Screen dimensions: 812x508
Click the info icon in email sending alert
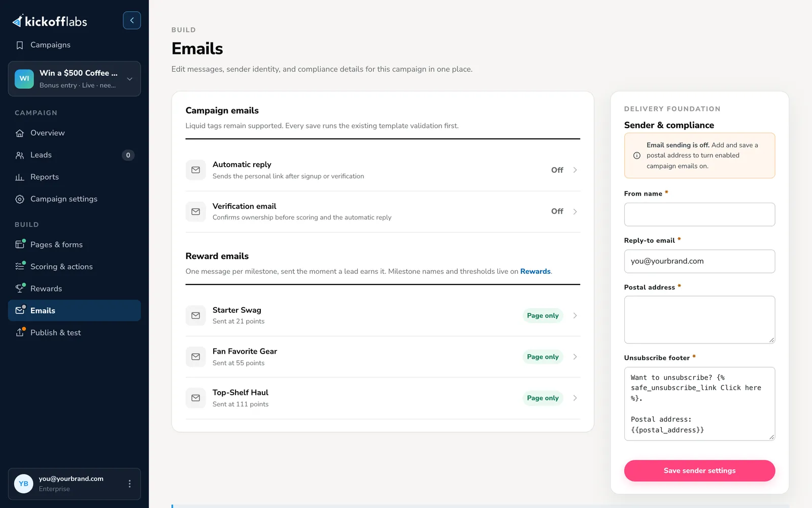(x=637, y=155)
